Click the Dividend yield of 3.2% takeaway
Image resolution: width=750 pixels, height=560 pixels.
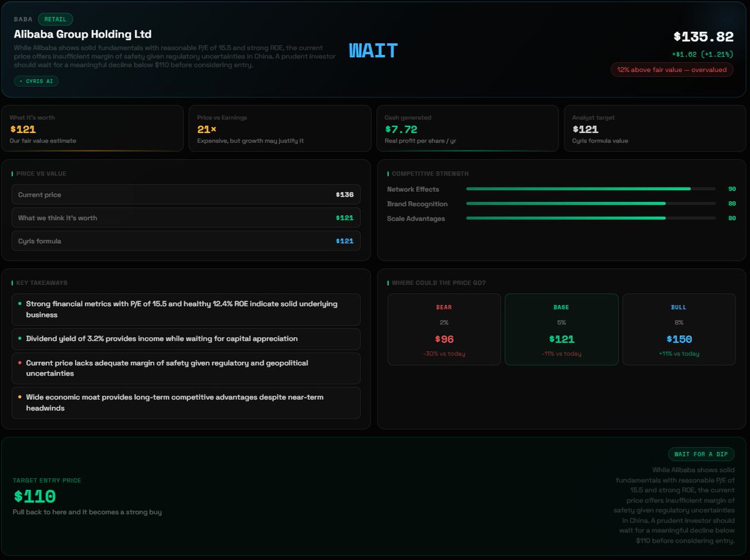click(186, 339)
